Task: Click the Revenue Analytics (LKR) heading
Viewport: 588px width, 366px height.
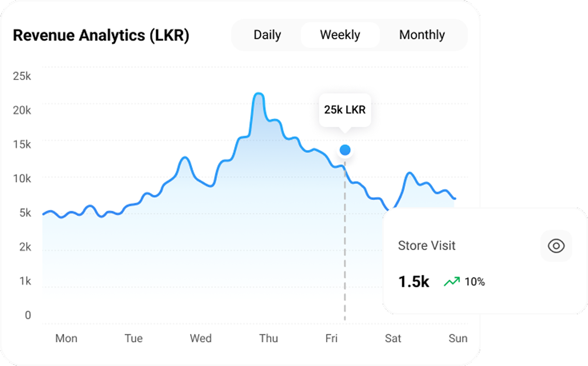Action: [101, 35]
